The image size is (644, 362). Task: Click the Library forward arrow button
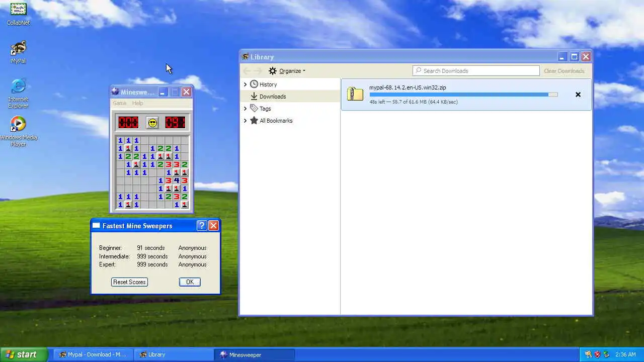coord(258,71)
